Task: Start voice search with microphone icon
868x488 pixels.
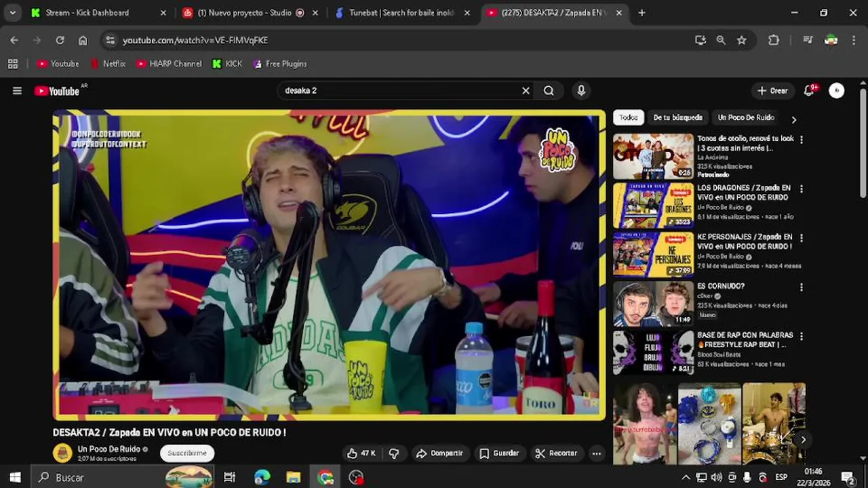Action: (581, 91)
